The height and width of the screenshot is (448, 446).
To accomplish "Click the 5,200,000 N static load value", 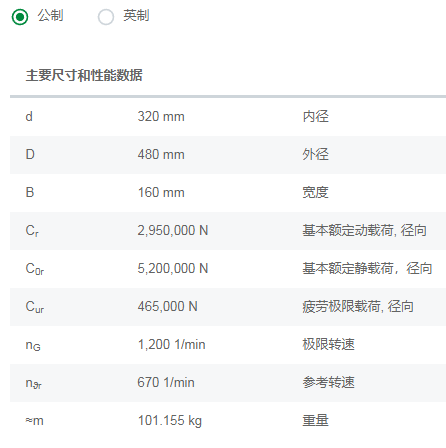I will pos(173,269).
